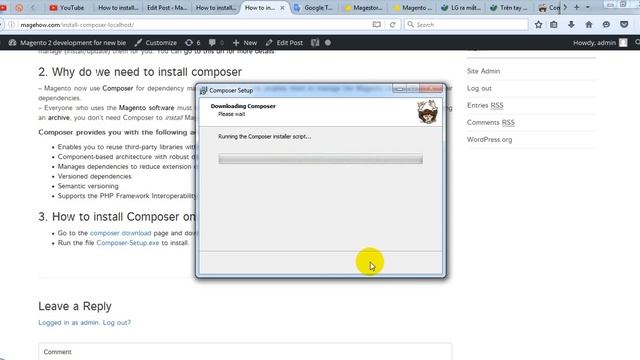
Task: Select the 'Versioned dependencies' list item
Action: coord(94,176)
